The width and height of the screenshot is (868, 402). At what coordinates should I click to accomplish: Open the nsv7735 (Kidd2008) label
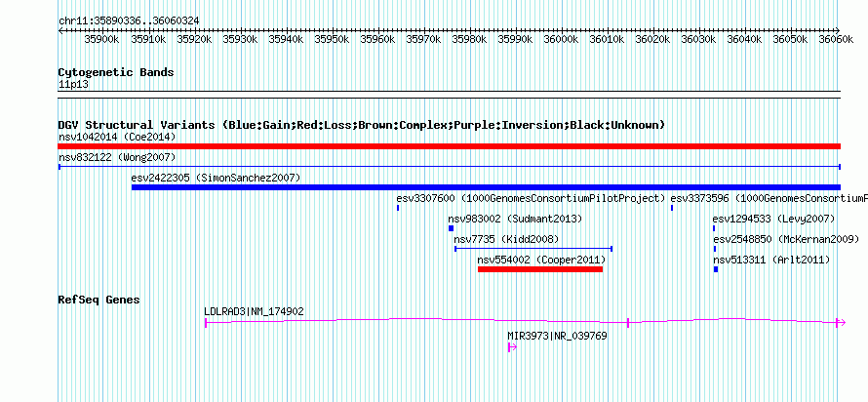[x=506, y=239]
